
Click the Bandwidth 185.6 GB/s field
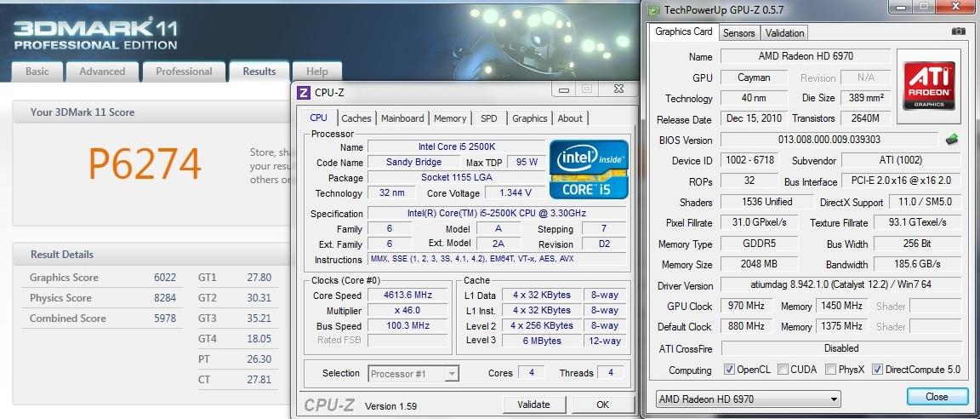tap(917, 264)
